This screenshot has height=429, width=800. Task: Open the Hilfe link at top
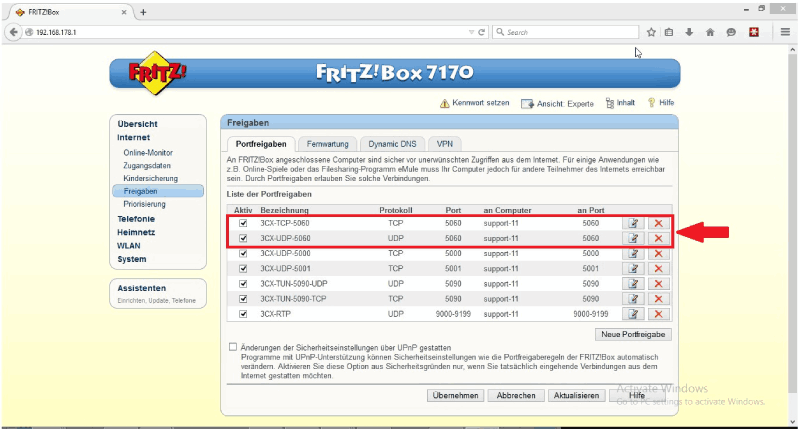tap(661, 103)
